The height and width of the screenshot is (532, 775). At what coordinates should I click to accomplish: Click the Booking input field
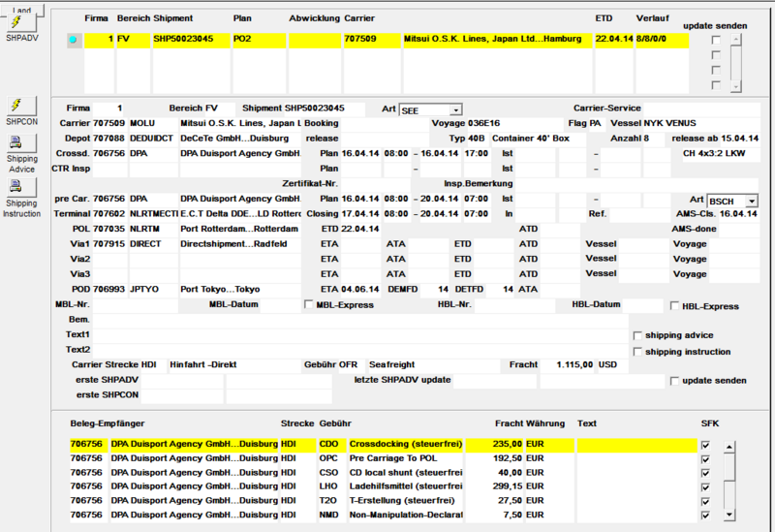click(384, 124)
